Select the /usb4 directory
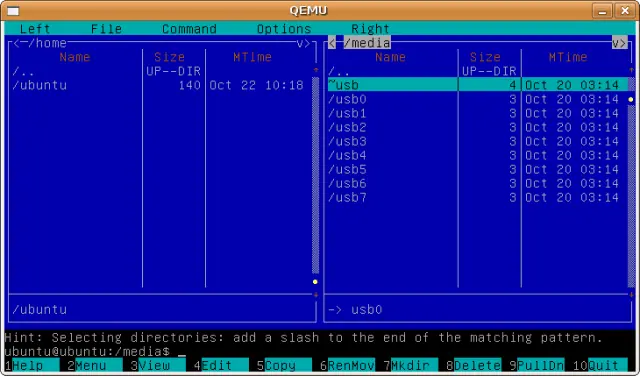The image size is (640, 376). click(x=477, y=156)
